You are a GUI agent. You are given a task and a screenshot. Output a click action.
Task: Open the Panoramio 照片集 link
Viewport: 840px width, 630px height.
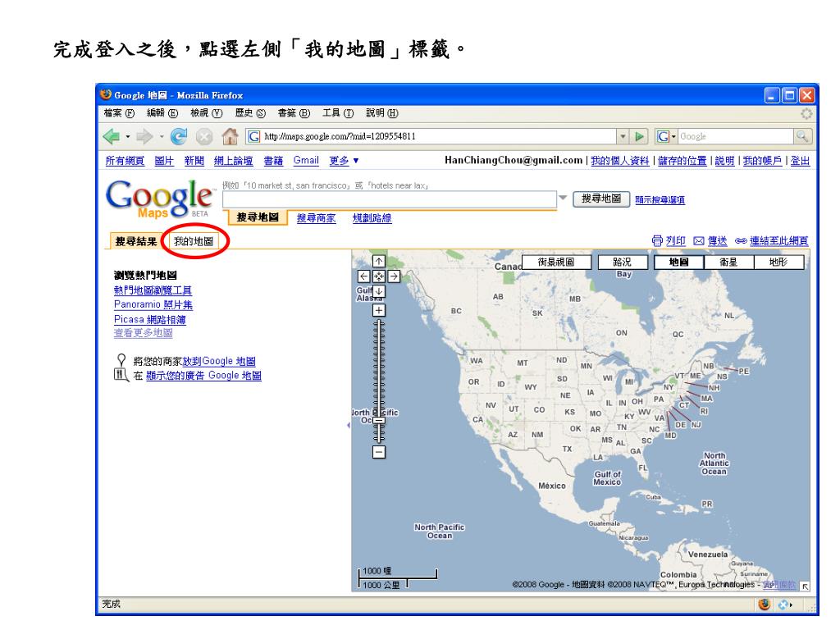click(x=153, y=305)
